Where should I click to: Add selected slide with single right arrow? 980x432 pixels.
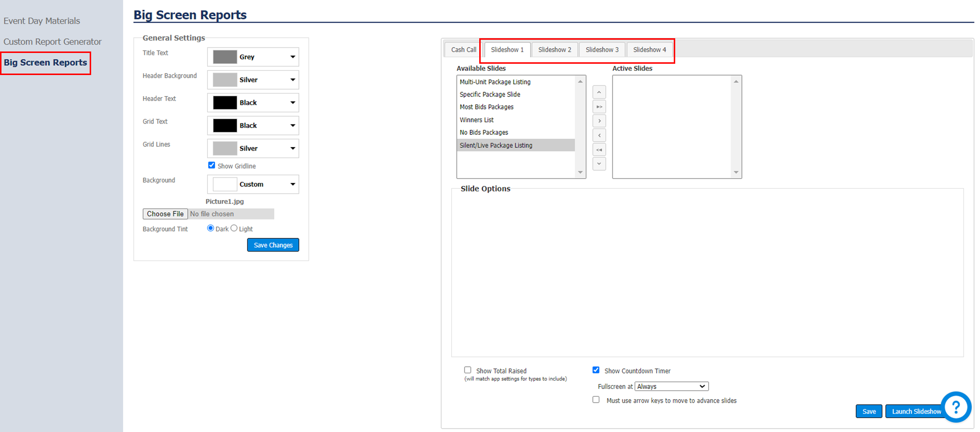tap(599, 121)
